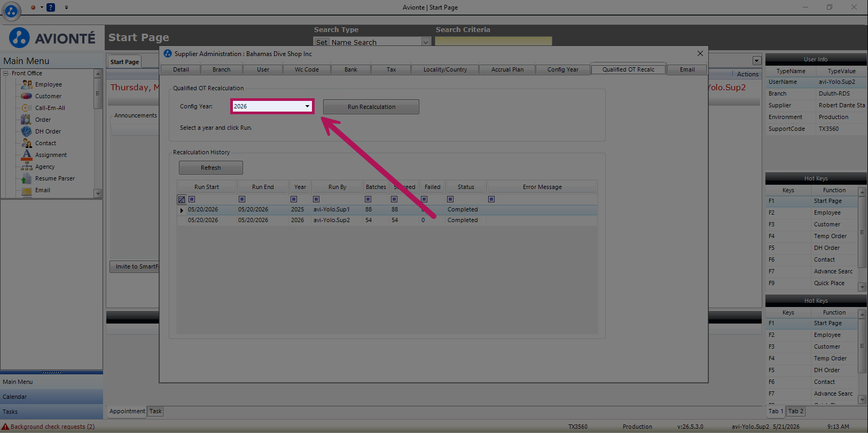Click the background check warning icon
The width and height of the screenshot is (868, 433).
5,427
